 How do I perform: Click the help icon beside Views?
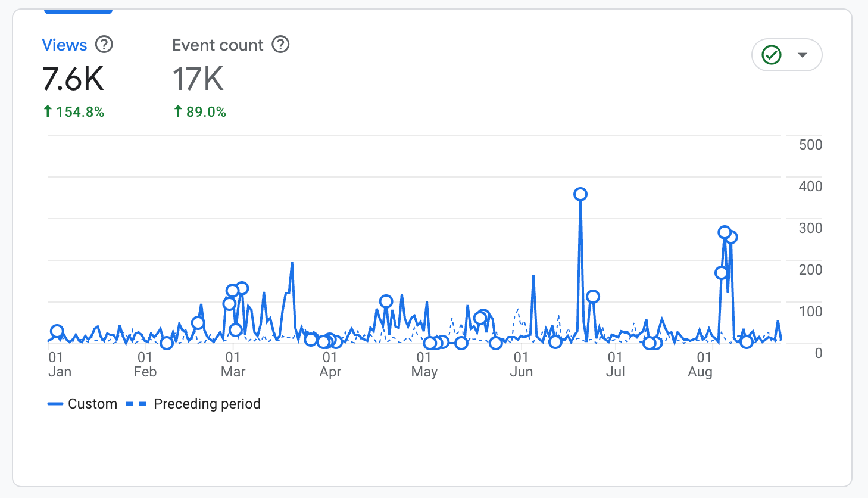104,45
